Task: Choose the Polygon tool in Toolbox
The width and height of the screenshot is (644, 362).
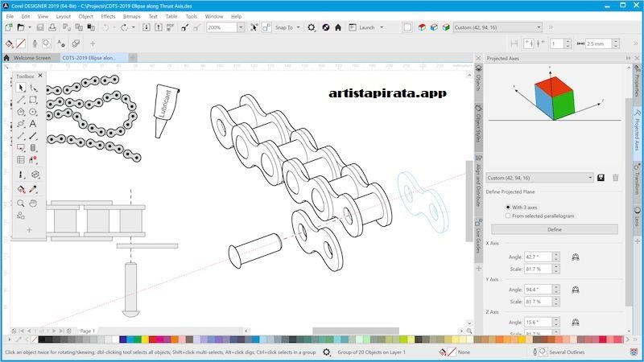Action: coord(21,112)
